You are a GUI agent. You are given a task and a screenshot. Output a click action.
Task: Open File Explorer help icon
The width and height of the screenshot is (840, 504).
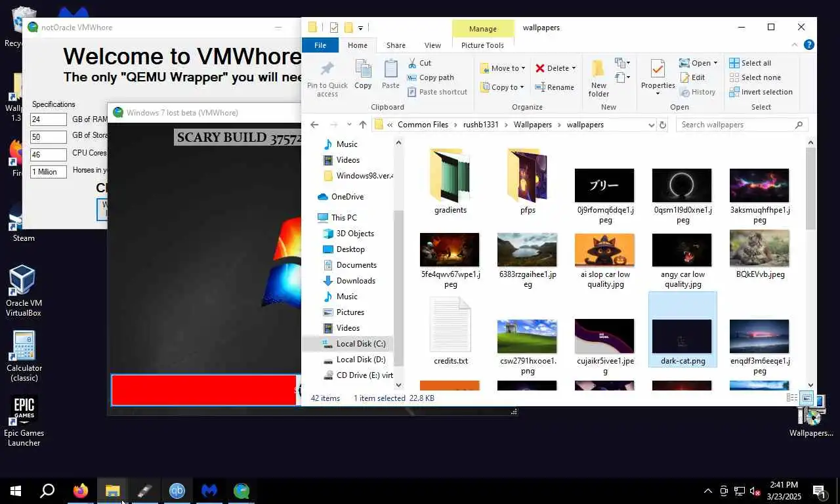809,45
